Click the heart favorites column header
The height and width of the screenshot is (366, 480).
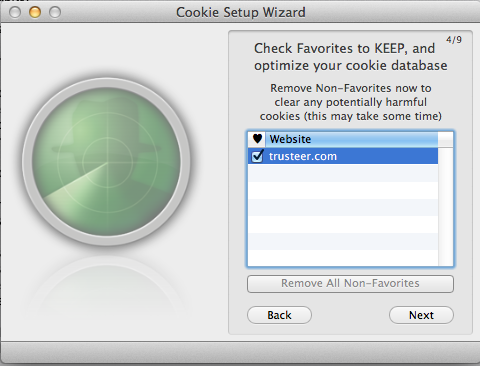pos(257,139)
